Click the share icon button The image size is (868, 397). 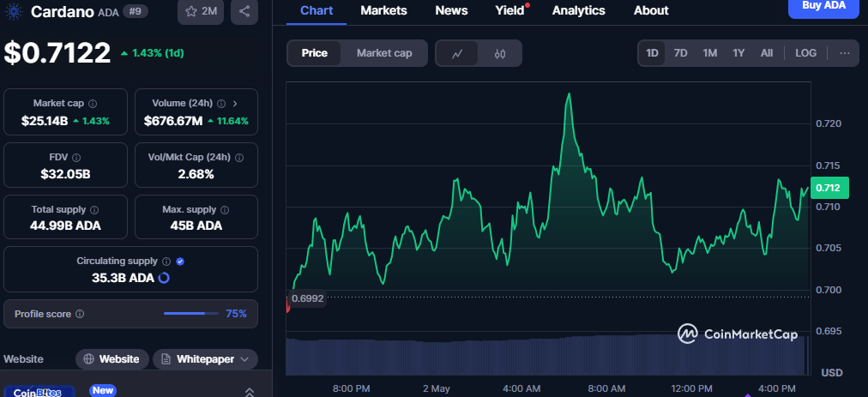tap(244, 11)
